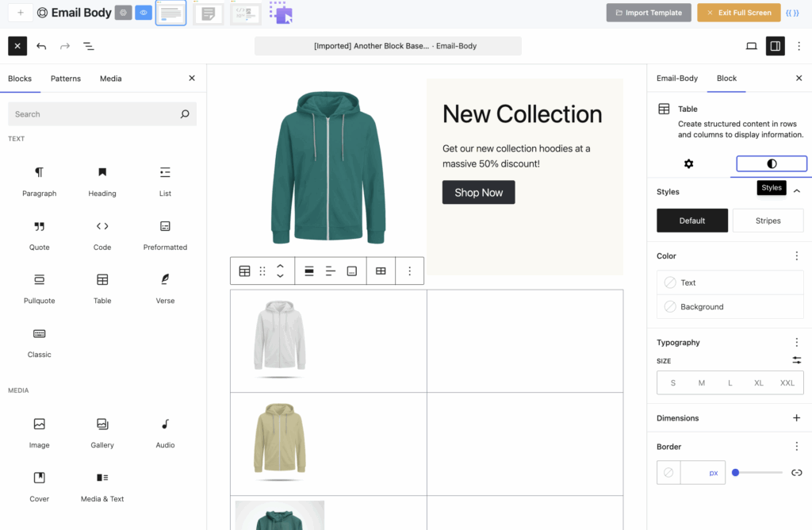The image size is (812, 530).
Task: Insert a Pullquote block
Action: [x=39, y=287]
